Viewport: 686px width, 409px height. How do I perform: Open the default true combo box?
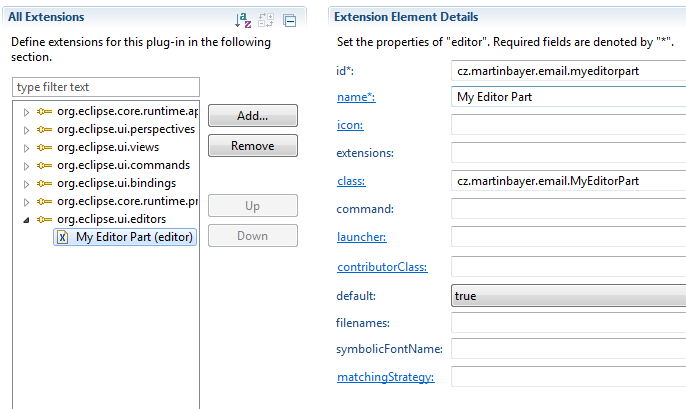click(x=568, y=296)
